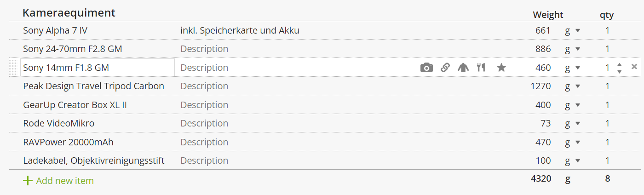Click the link icon on Sony 14mm row
This screenshot has height=195, width=644.
pos(445,68)
